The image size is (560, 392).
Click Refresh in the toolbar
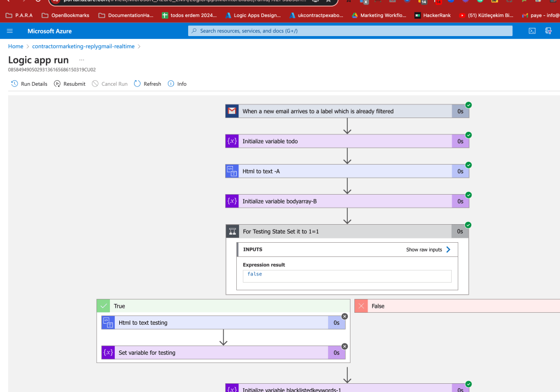pyautogui.click(x=148, y=84)
